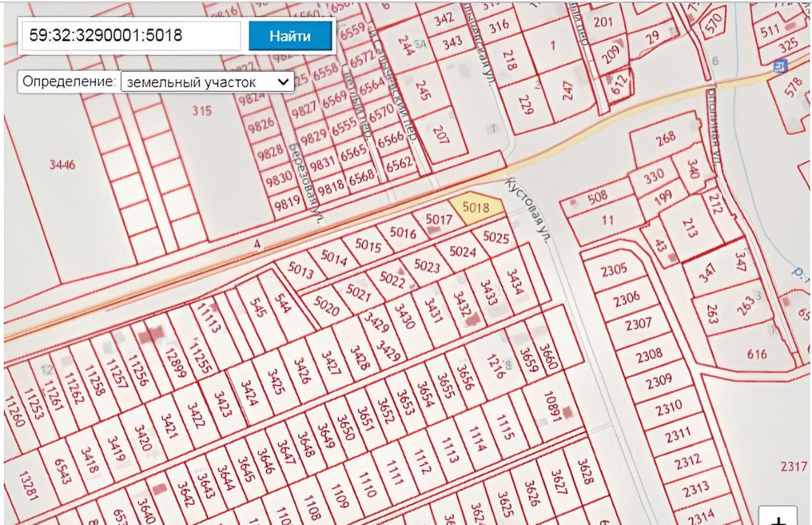Select parcel 5016 on the map
This screenshot has width=812, height=525.
pos(403,232)
